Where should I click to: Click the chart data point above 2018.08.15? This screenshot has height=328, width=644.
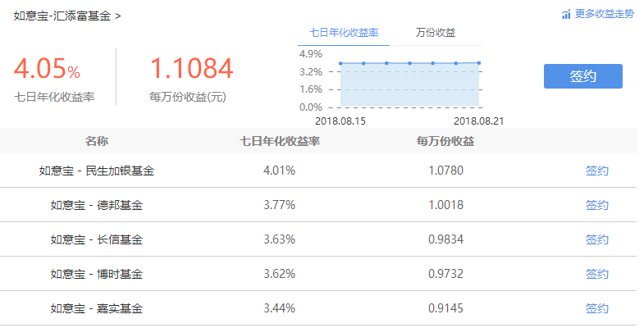coord(340,63)
